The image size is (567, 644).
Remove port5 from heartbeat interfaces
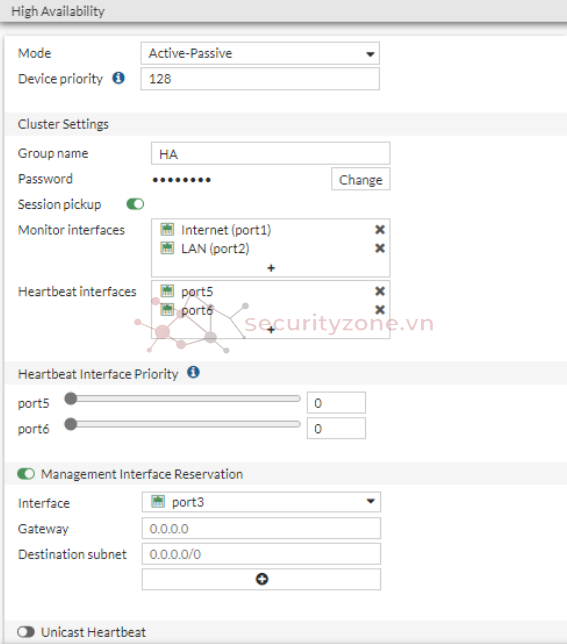click(x=380, y=291)
